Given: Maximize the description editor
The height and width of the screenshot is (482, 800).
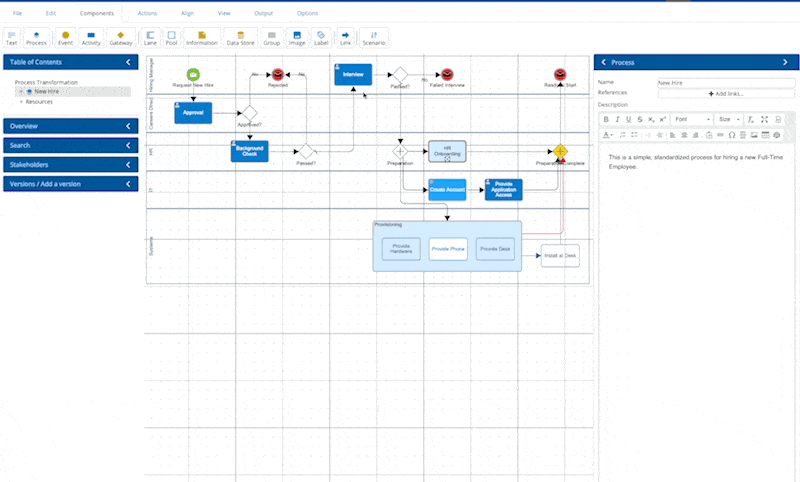Looking at the screenshot, I should coord(764,119).
